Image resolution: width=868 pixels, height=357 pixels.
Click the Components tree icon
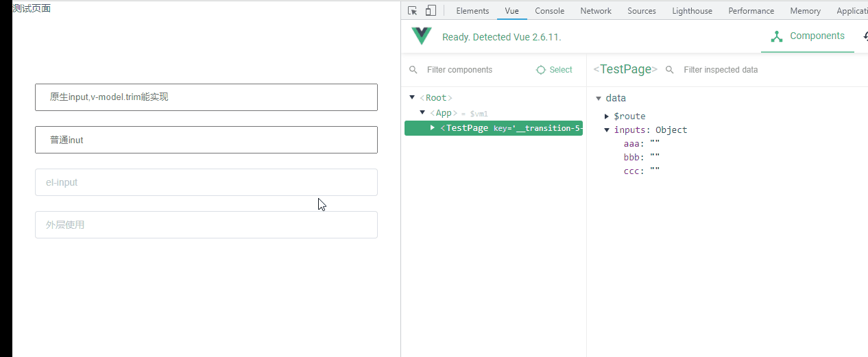pos(777,36)
